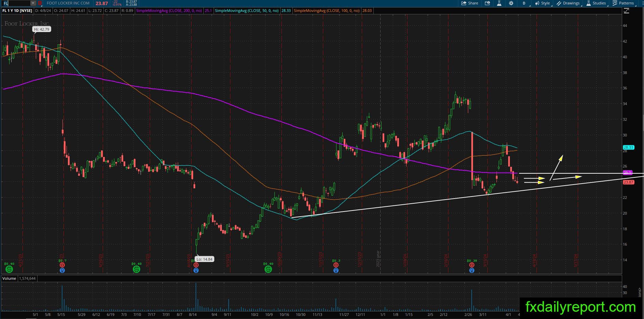Screen dimensions: 644x319
Task: Open chart settings with the gear icon
Action: pos(511,3)
